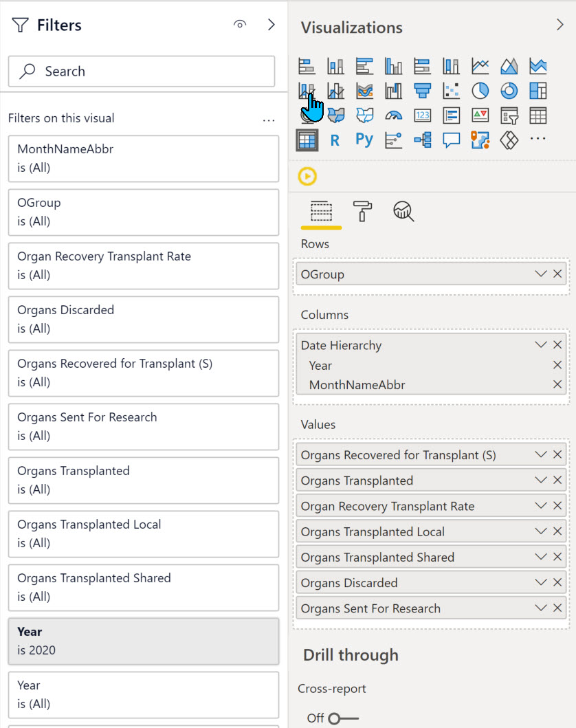Select the Multi-row card visual
Image resolution: width=576 pixels, height=728 pixels.
451,115
